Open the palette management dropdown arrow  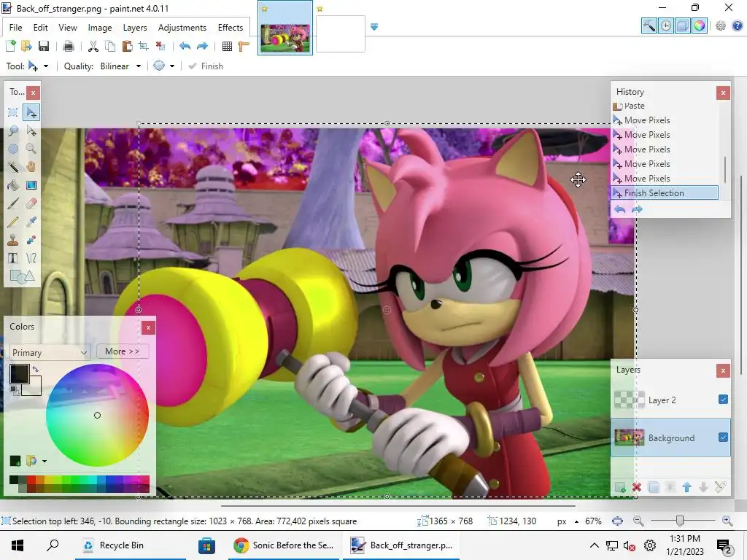[x=44, y=461]
